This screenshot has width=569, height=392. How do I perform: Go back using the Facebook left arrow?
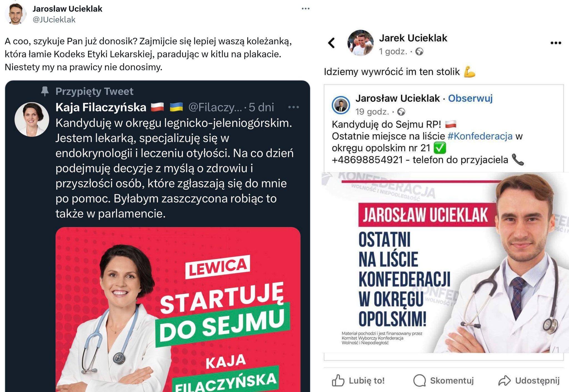pos(331,43)
